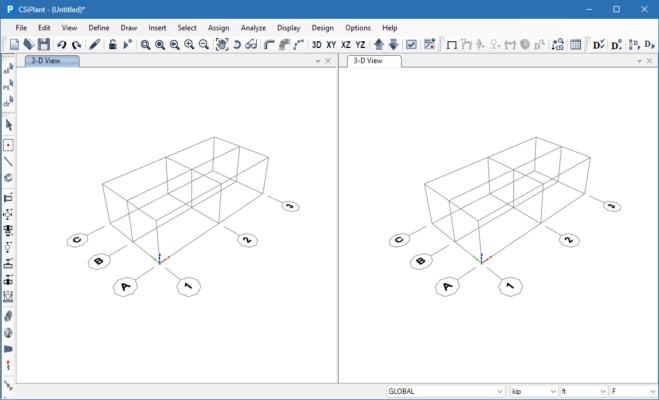659x400 pixels.
Task: Create a new model with the New File icon
Action: pyautogui.click(x=14, y=45)
